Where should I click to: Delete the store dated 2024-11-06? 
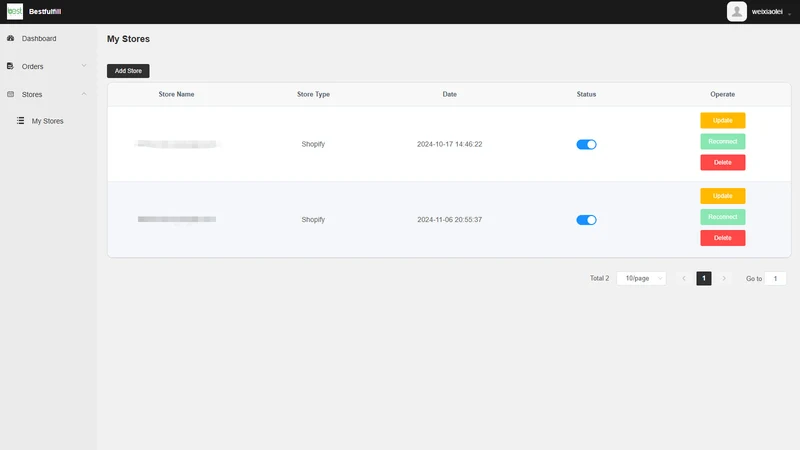coord(722,238)
